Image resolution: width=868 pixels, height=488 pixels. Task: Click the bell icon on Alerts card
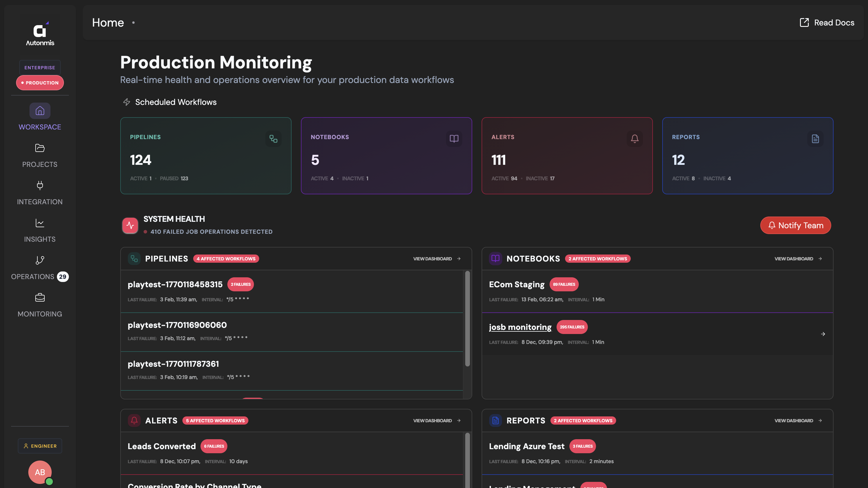click(x=635, y=139)
